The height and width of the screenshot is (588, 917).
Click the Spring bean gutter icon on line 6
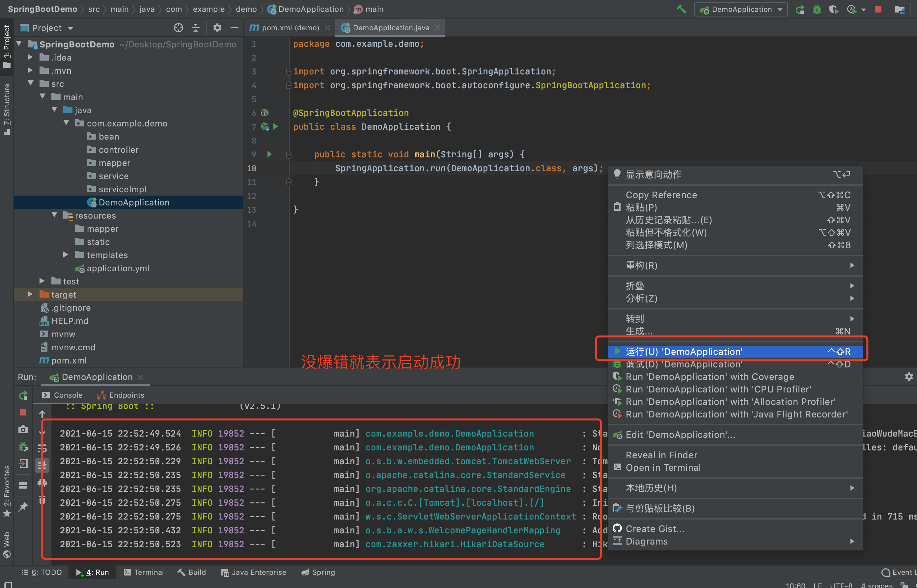tap(265, 113)
